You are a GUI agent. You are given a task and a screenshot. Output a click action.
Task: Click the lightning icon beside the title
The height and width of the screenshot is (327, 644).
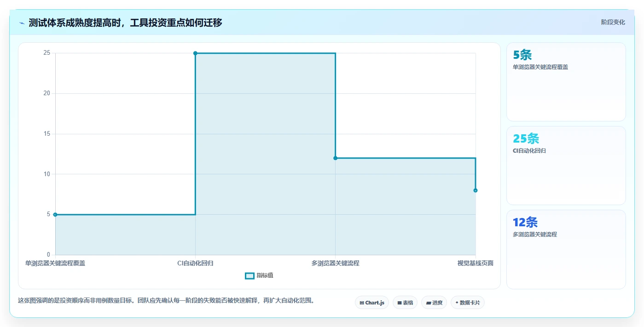(x=22, y=23)
